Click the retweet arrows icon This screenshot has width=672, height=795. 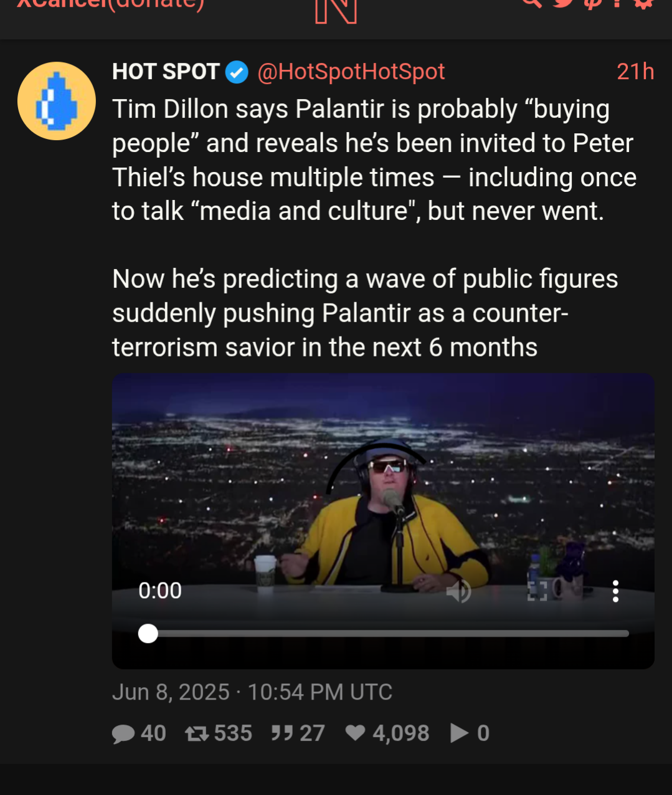tap(197, 734)
